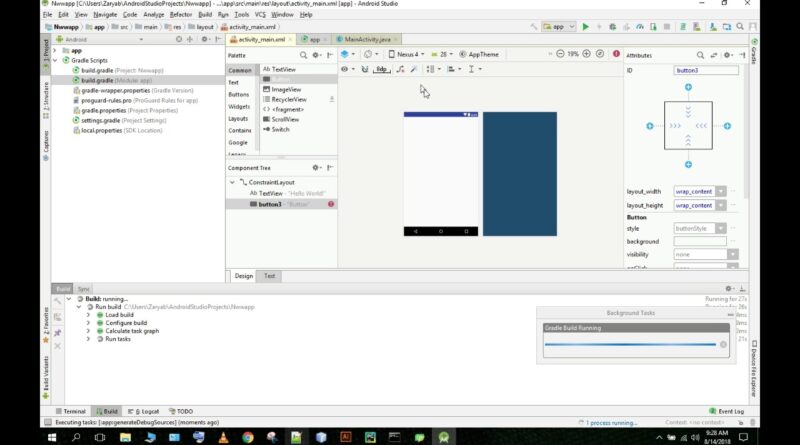Open the style buttonStyle dropdown arrow

coord(720,229)
